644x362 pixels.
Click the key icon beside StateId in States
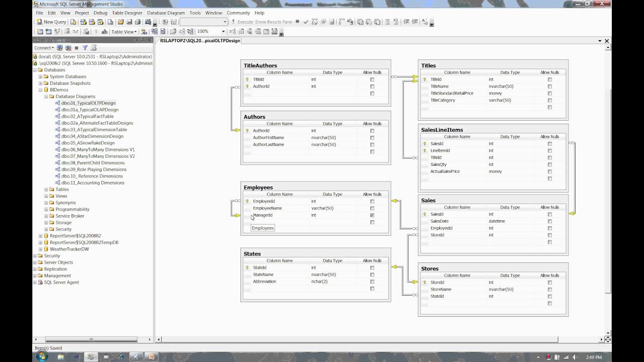click(x=247, y=267)
